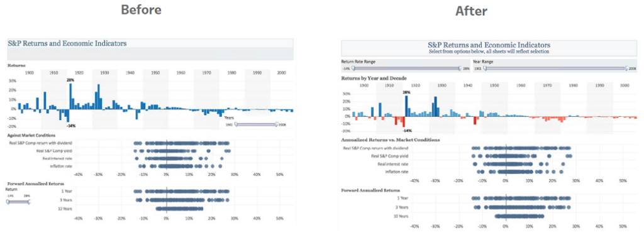644x235 pixels.
Task: Click the maximum handle of After's Return Rate Range slider
Action: pos(460,69)
